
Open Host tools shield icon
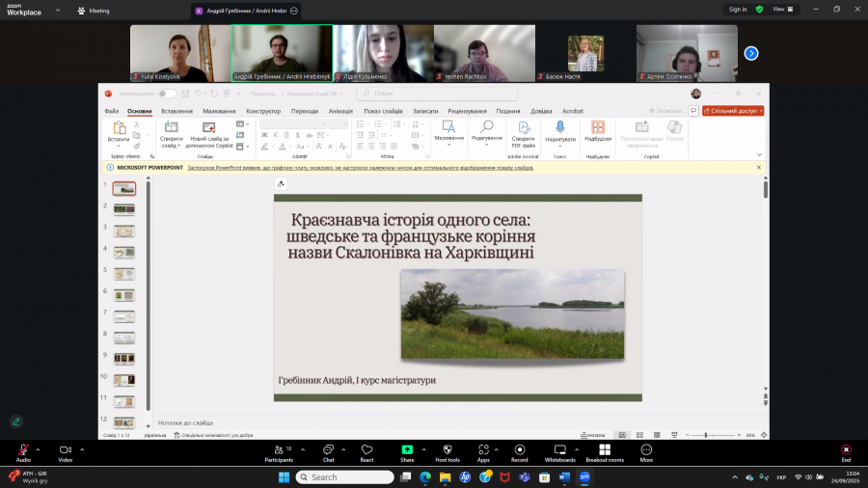[x=447, y=450]
